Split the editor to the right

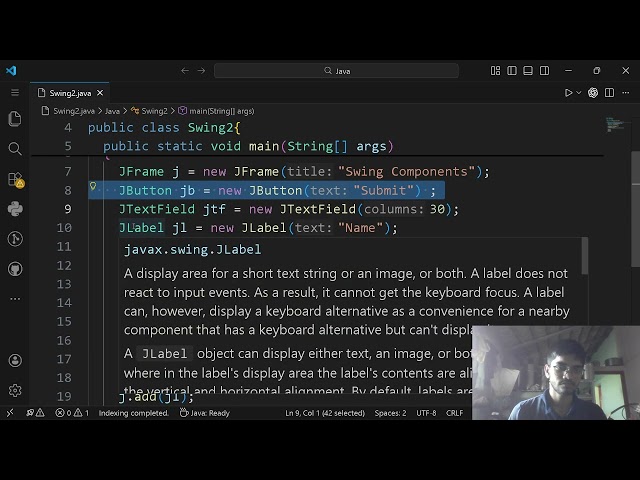pyautogui.click(x=609, y=93)
